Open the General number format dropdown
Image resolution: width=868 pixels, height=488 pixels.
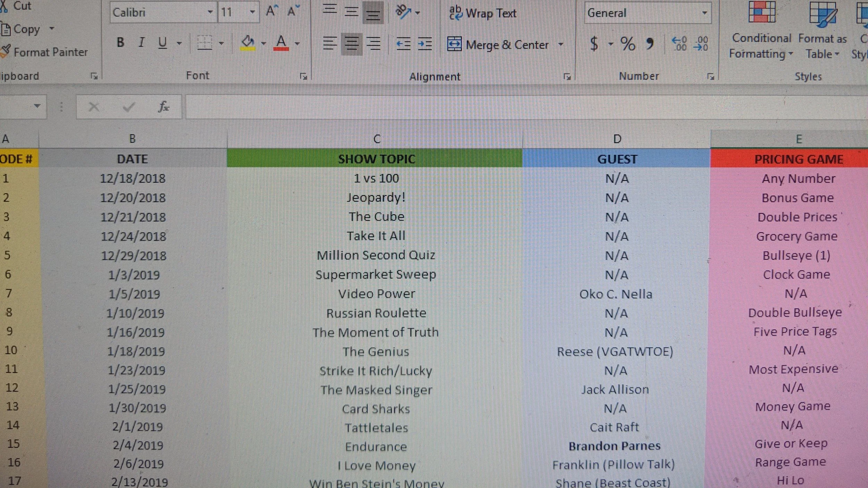704,13
